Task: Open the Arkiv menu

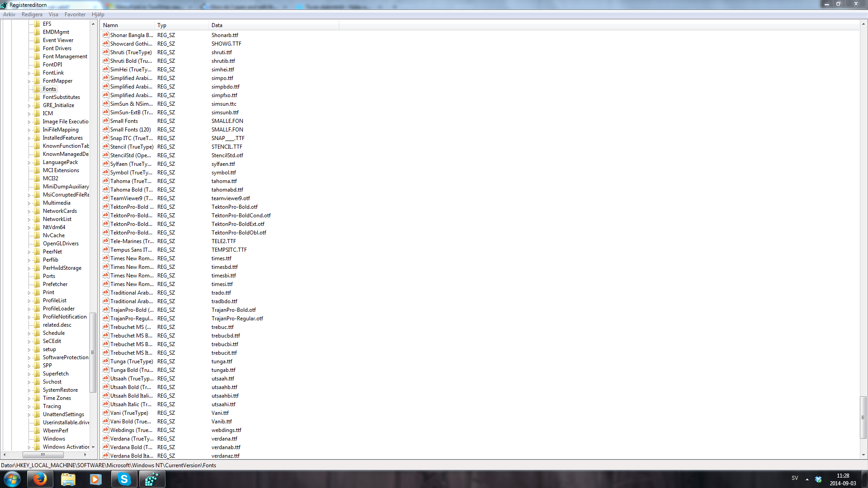Action: (x=9, y=14)
